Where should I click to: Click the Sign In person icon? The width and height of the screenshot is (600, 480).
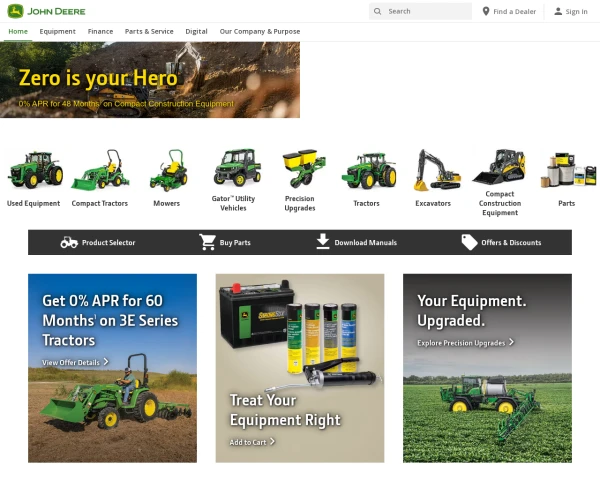click(558, 11)
